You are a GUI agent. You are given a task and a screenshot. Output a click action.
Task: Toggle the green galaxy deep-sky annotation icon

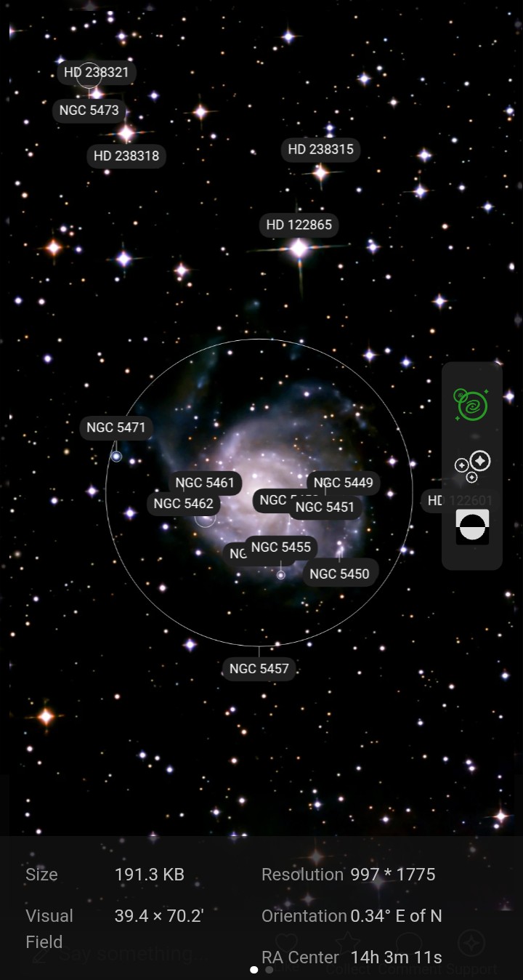coord(471,405)
